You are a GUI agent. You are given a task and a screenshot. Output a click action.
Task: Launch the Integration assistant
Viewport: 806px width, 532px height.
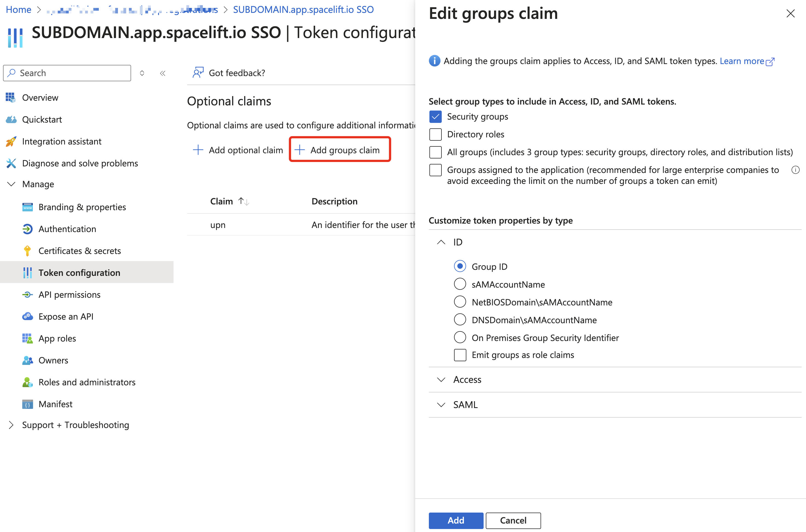tap(61, 141)
